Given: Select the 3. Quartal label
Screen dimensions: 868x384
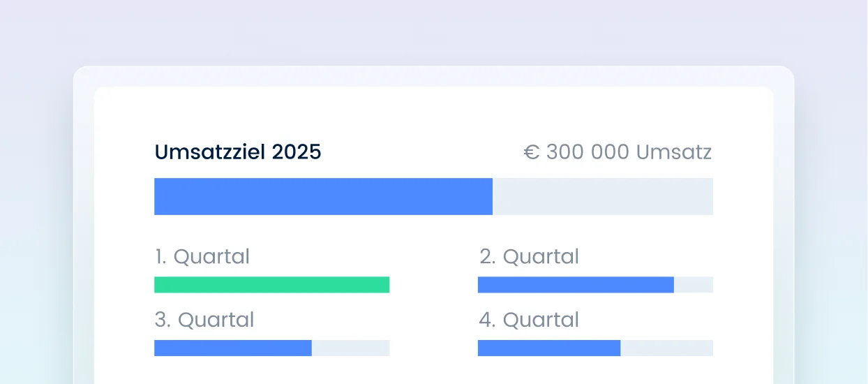Looking at the screenshot, I should point(204,320).
